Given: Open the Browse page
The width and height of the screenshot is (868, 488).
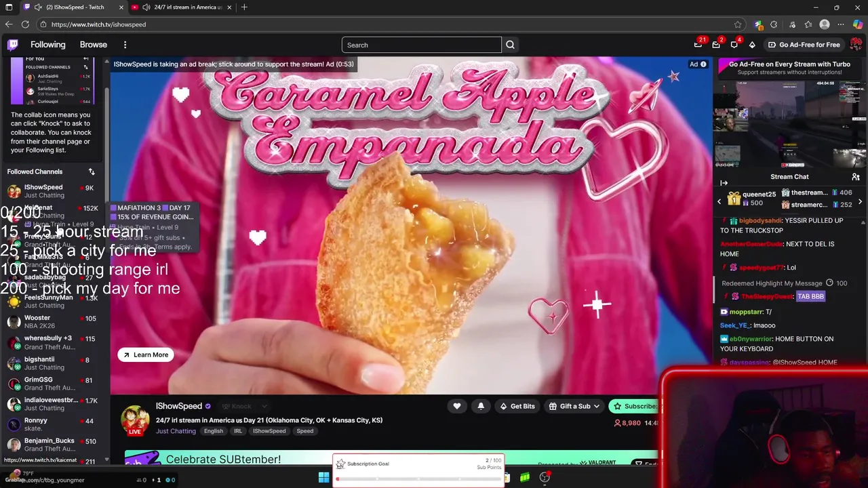Looking at the screenshot, I should pos(94,45).
